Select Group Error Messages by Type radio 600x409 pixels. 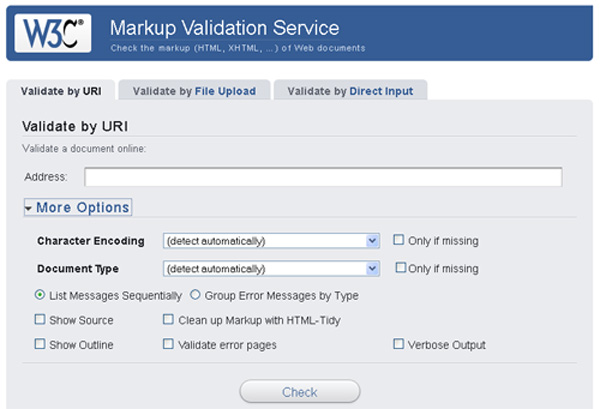click(x=195, y=295)
